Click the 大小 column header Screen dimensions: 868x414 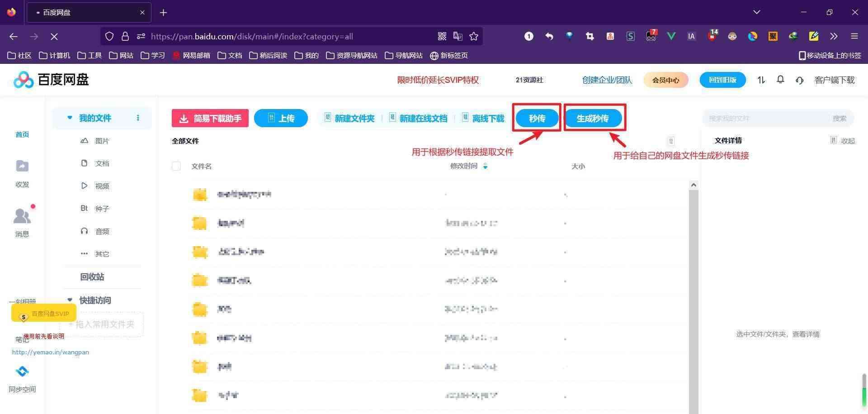pos(578,166)
